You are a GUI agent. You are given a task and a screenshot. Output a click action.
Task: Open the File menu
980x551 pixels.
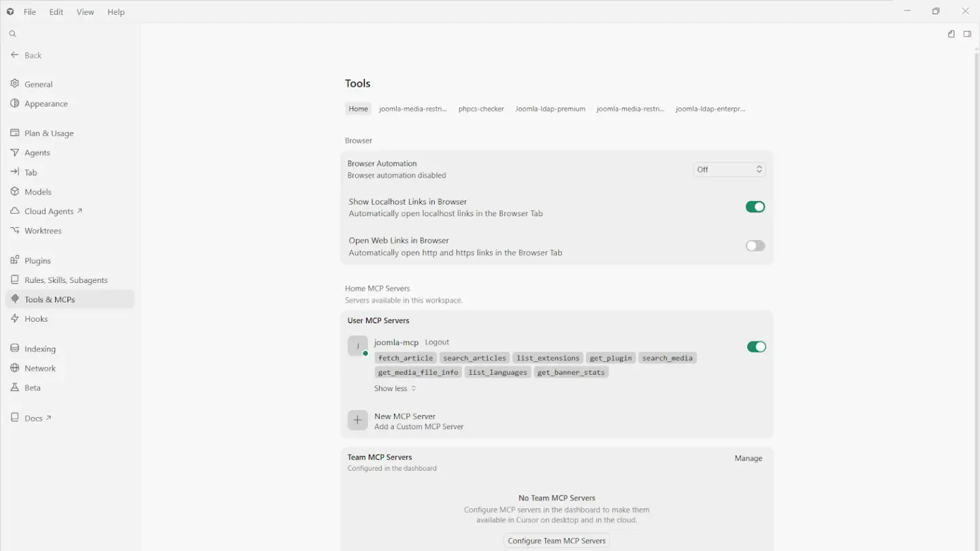[30, 12]
